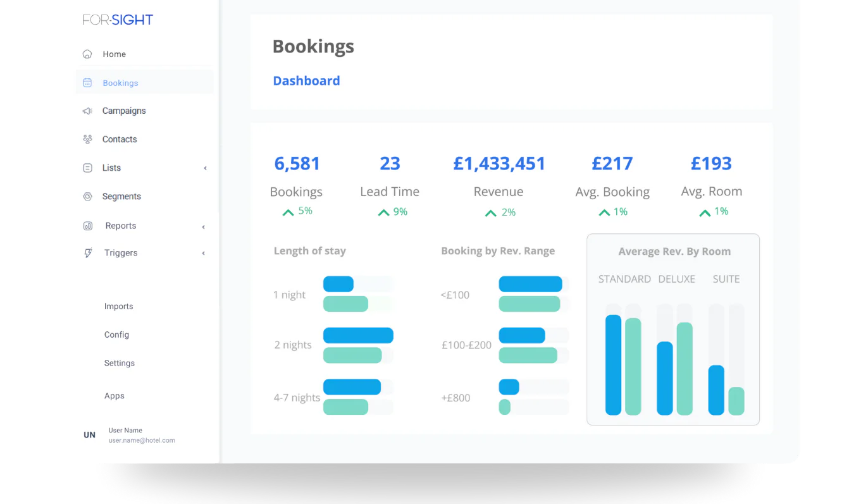The image size is (861, 504).
Task: Click the UN user avatar initials
Action: 90,435
